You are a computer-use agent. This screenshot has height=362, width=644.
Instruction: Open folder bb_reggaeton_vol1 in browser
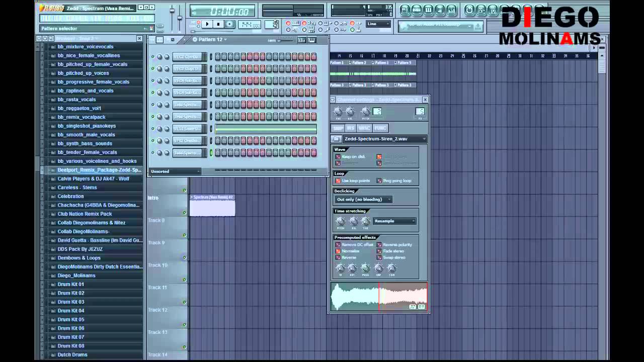click(79, 109)
